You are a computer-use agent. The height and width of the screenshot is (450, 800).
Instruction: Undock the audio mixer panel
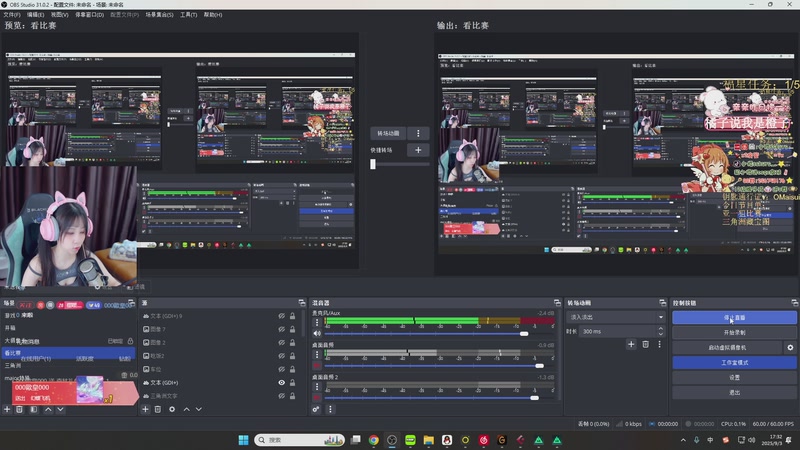557,303
